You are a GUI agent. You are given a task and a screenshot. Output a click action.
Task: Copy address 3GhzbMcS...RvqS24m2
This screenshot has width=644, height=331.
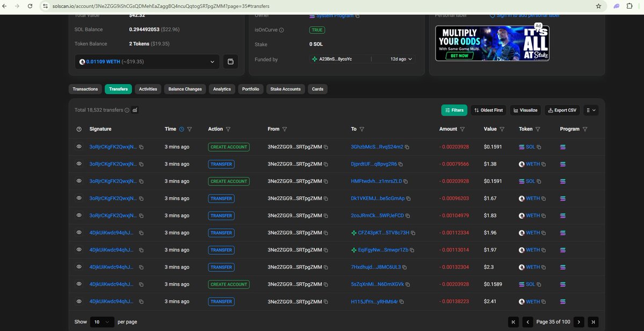[407, 147]
